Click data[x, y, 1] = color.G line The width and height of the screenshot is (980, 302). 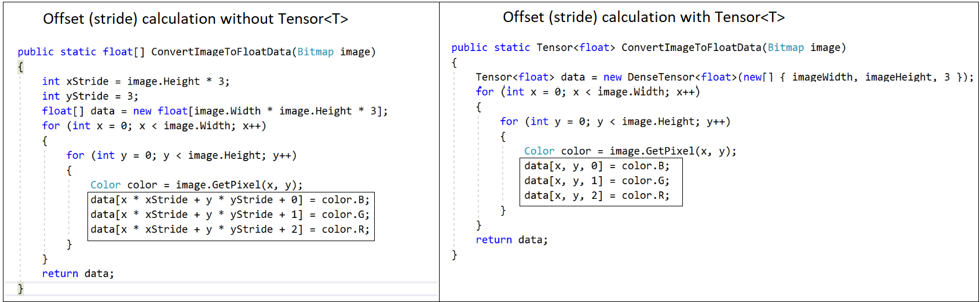click(597, 181)
